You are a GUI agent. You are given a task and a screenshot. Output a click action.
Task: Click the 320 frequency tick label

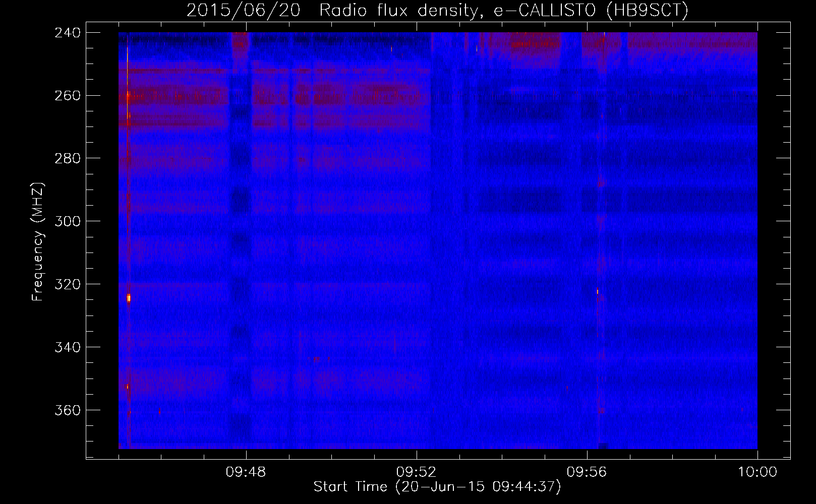[68, 284]
